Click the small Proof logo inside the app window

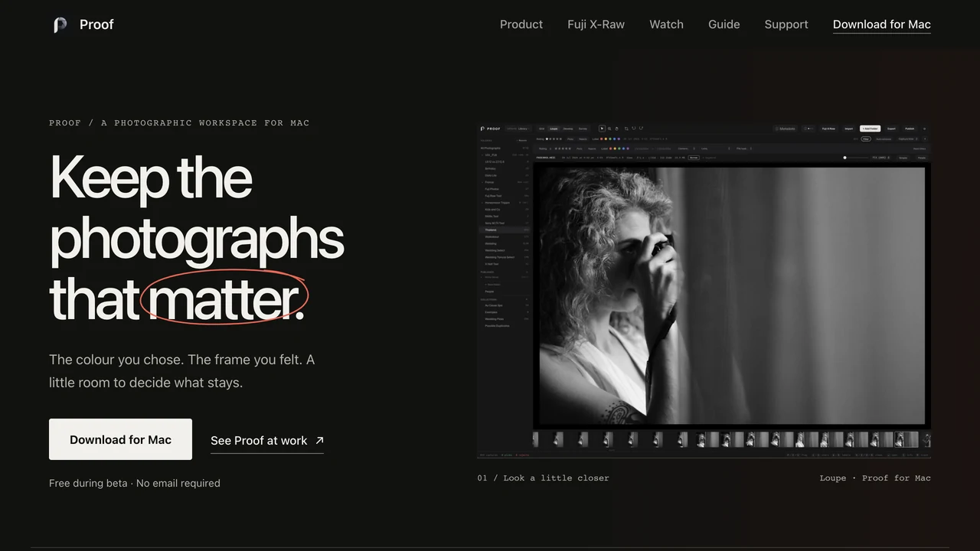491,129
